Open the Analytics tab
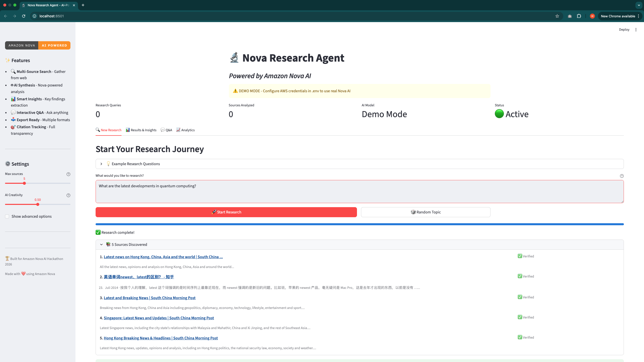 point(185,130)
